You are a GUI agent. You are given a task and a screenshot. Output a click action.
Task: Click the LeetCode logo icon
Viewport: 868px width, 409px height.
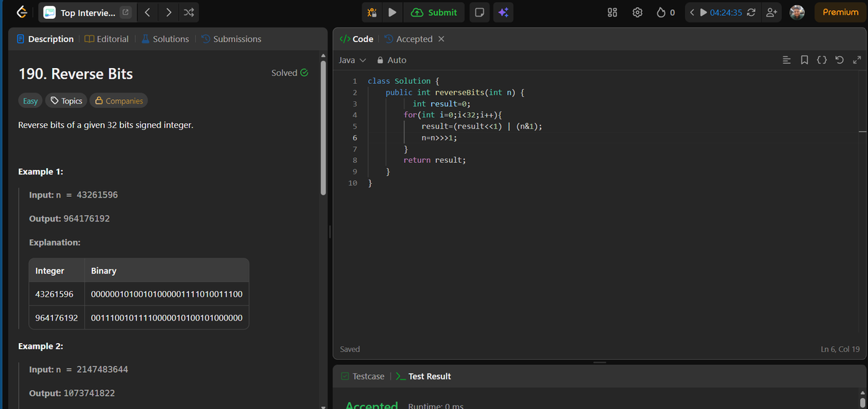22,12
